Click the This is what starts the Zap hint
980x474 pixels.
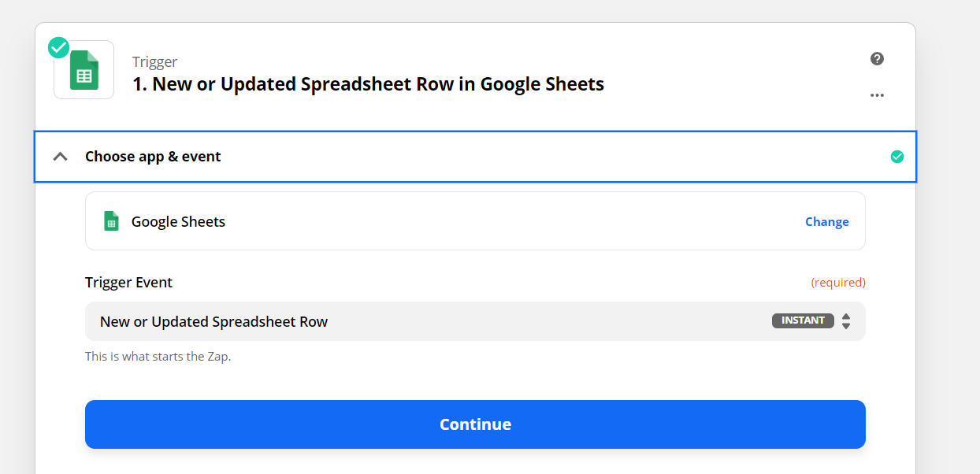click(x=158, y=356)
